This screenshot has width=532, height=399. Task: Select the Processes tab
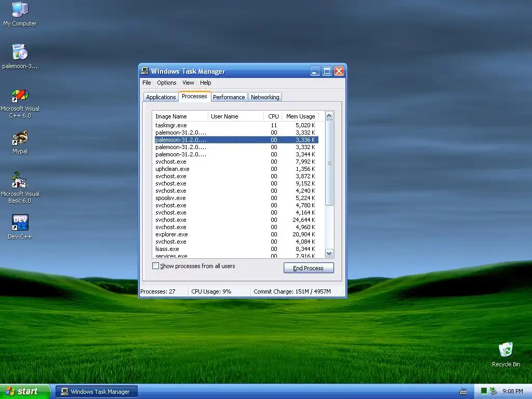(x=194, y=96)
